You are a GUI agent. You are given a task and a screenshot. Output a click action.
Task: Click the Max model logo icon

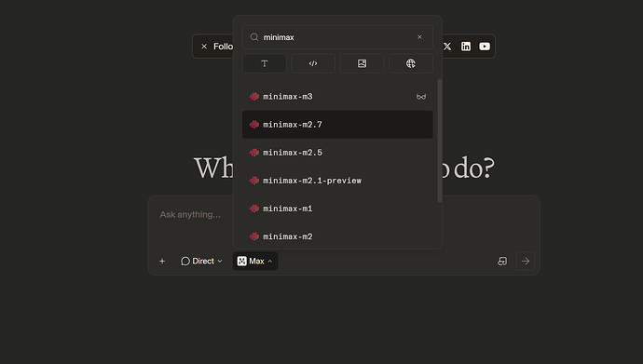(242, 262)
